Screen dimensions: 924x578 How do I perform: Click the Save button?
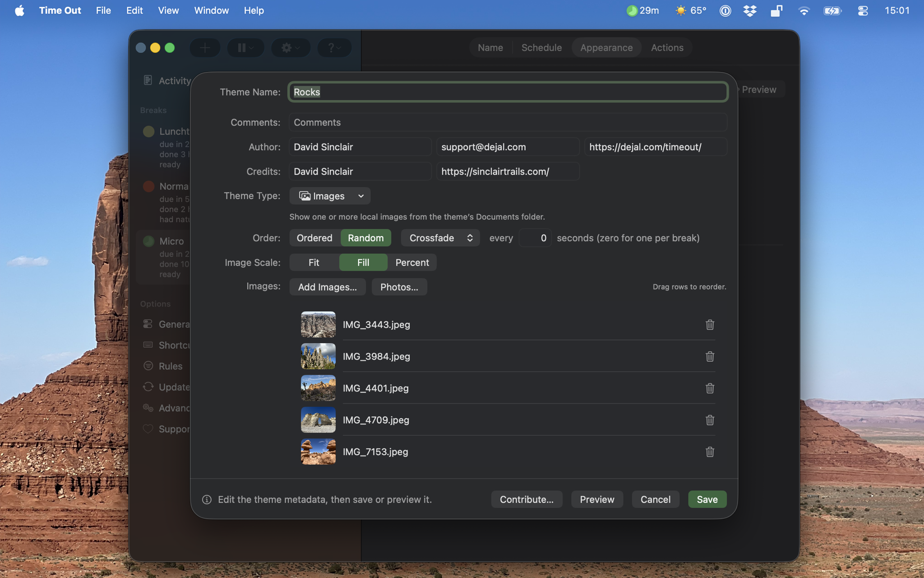click(707, 499)
